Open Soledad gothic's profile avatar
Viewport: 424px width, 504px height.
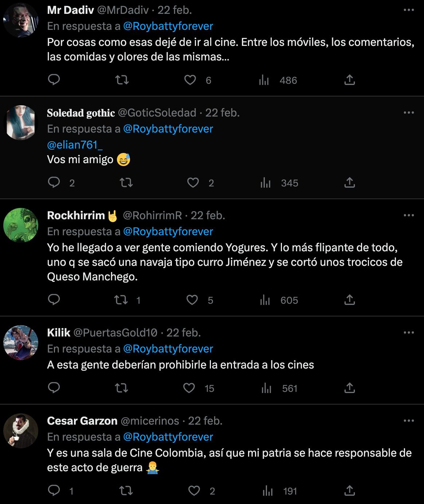coord(21,123)
